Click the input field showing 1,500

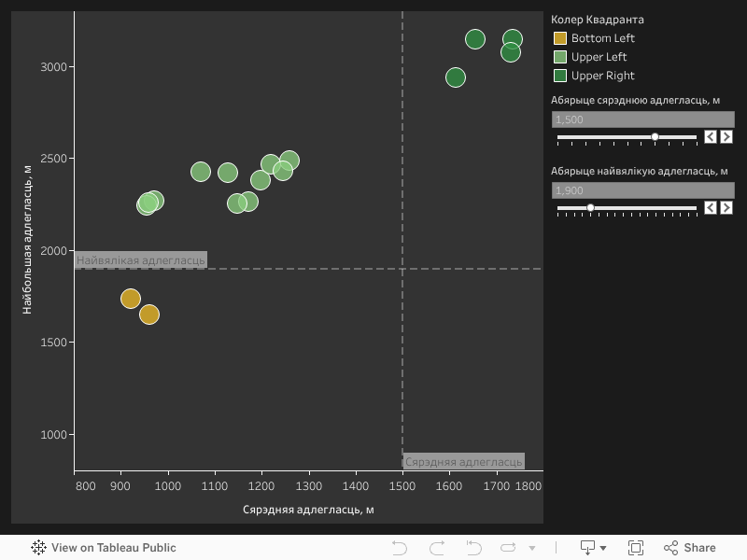pos(642,119)
